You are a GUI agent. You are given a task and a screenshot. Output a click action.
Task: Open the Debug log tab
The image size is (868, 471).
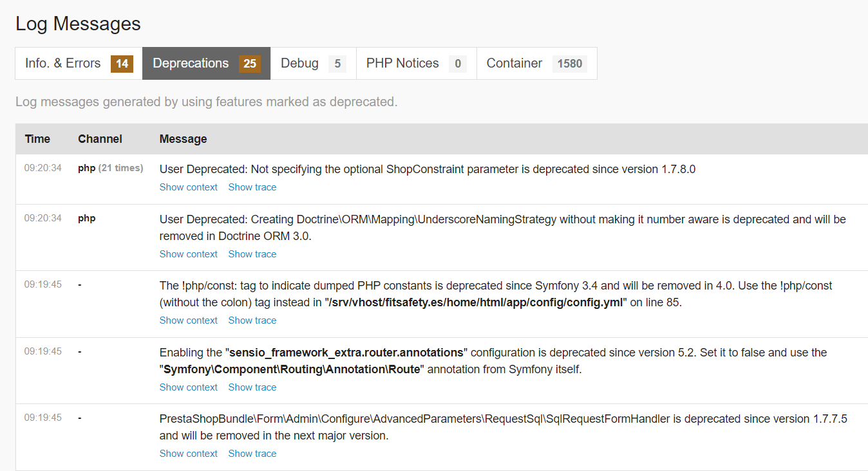313,63
